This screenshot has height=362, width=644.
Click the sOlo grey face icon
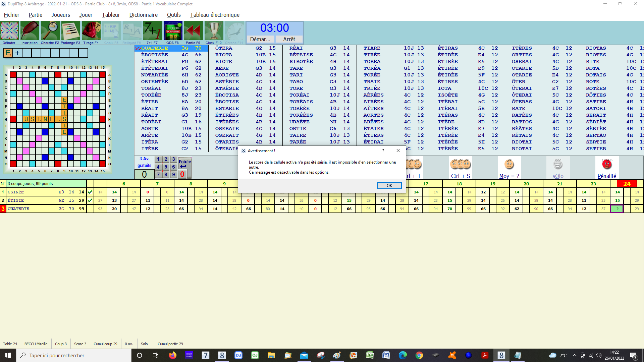558,165
